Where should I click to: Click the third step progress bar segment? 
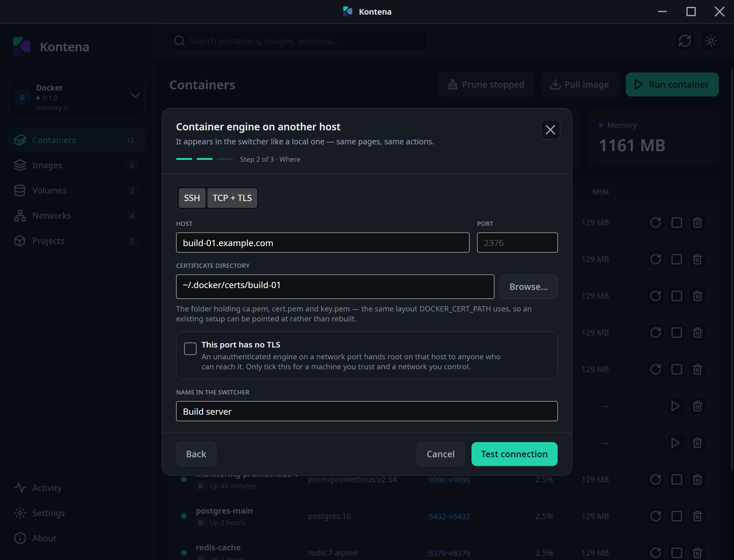pyautogui.click(x=225, y=159)
